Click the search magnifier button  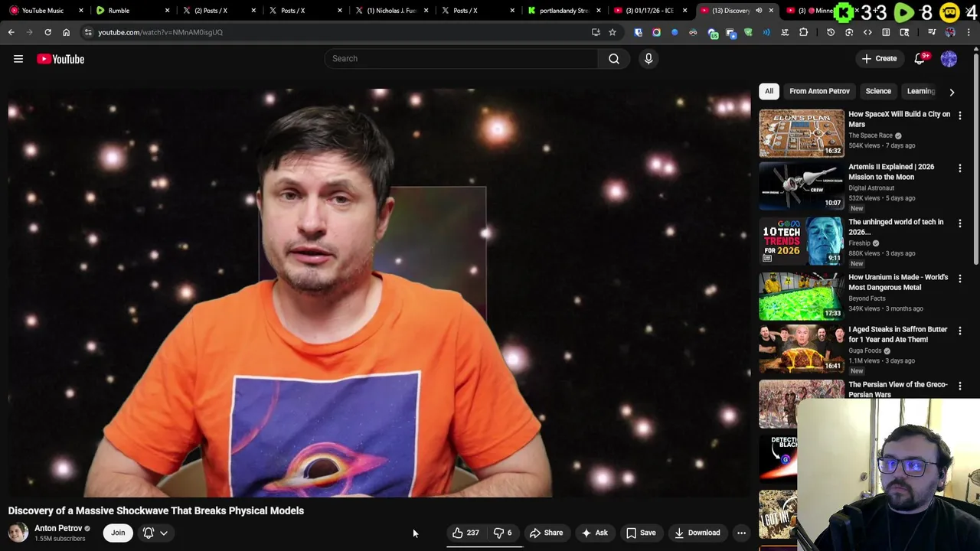pyautogui.click(x=614, y=59)
